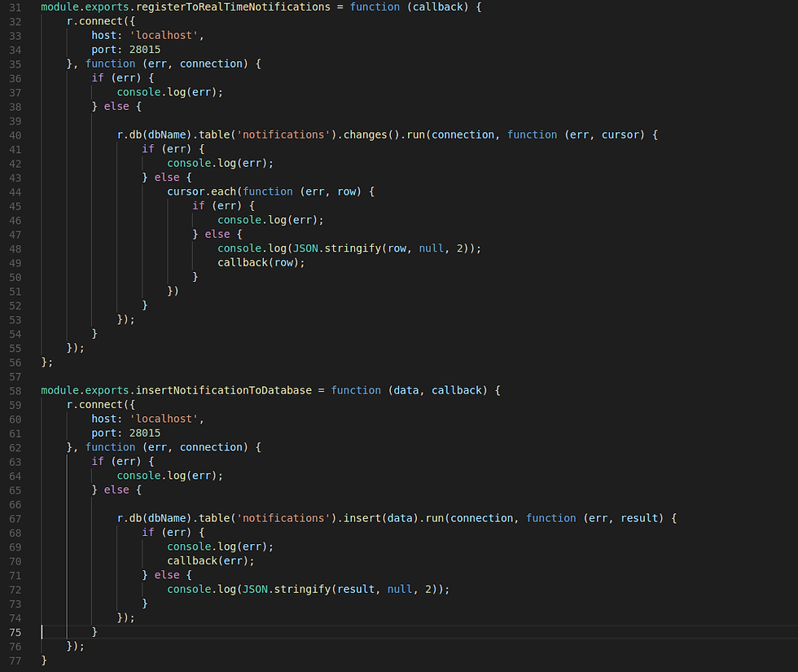
Task: Click 'result' parameter on line 67
Action: [639, 518]
